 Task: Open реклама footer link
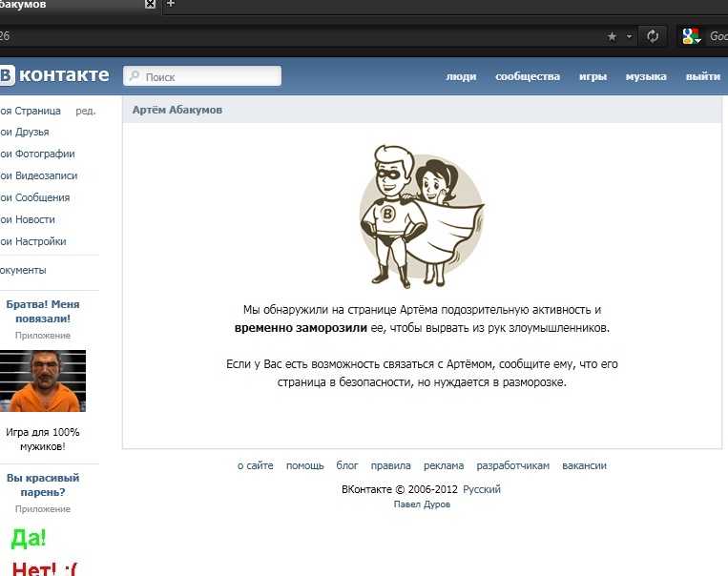[444, 465]
